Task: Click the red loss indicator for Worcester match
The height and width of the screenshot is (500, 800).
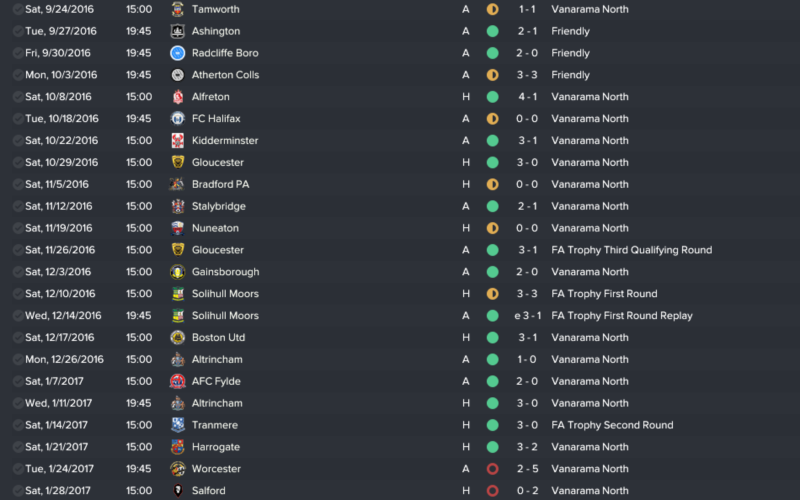Action: (x=492, y=469)
